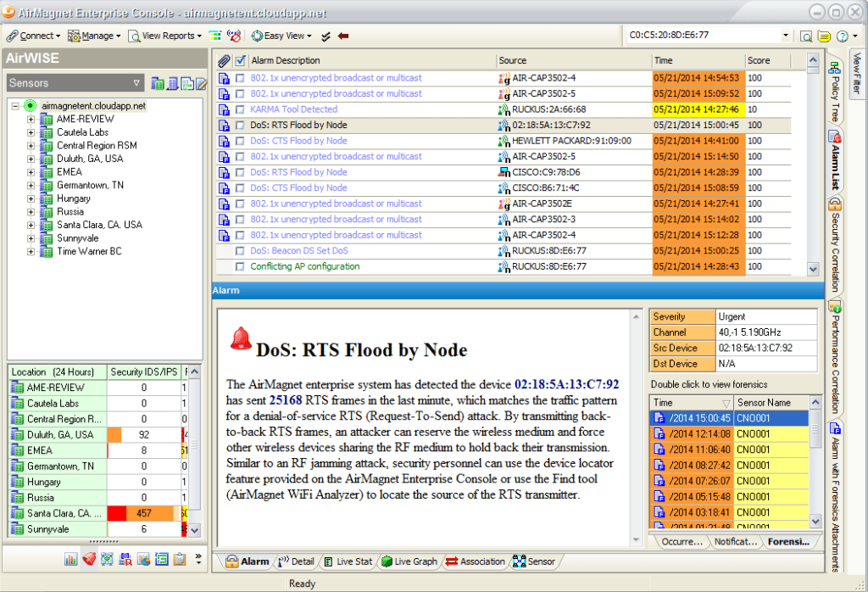Open the MAC address dropdown C0:C5:20:8D:E6:77
Viewport: 868px width, 592px height.
(786, 36)
